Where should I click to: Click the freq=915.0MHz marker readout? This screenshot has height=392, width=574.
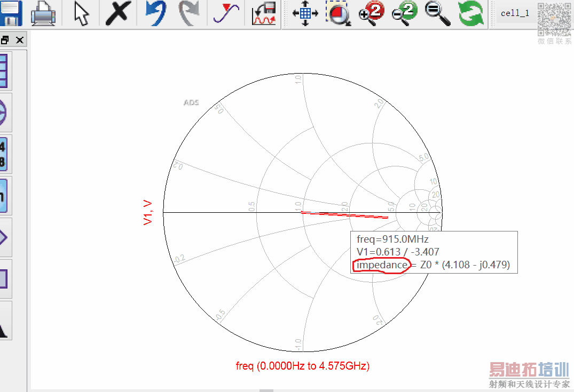click(x=392, y=239)
